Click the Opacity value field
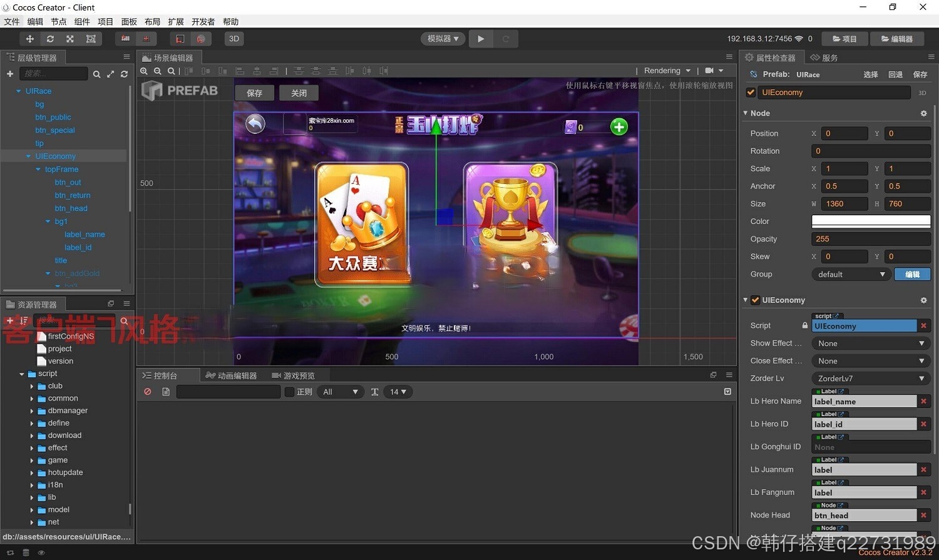 coord(871,239)
